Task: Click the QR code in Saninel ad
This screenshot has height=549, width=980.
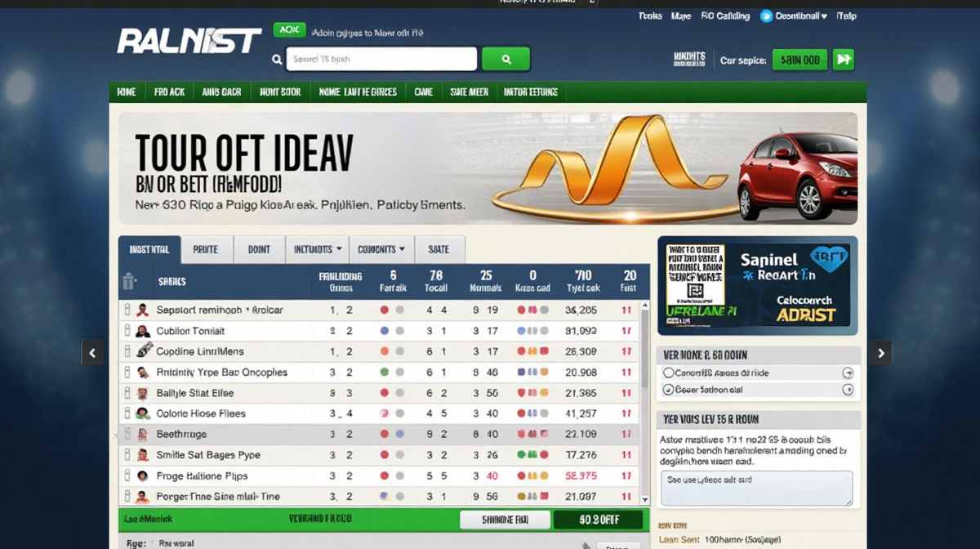Action: point(696,291)
